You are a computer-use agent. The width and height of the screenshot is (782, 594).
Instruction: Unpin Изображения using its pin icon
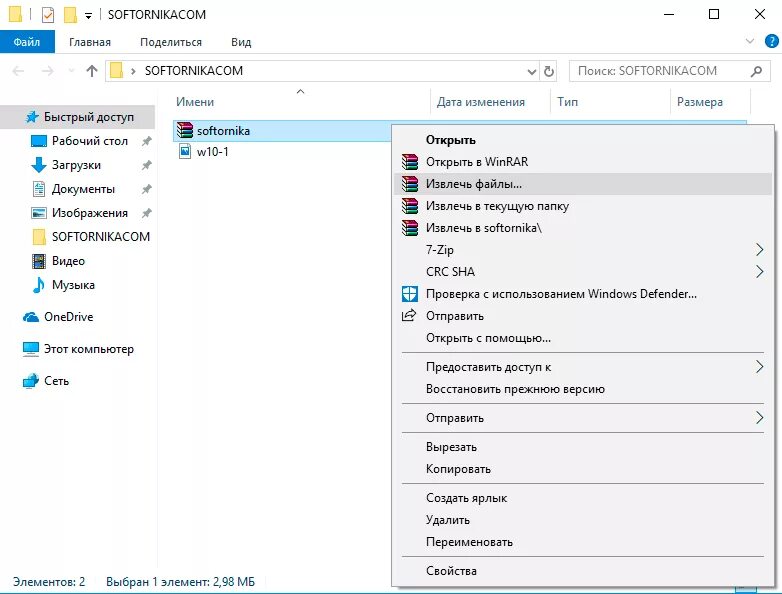[x=146, y=213]
